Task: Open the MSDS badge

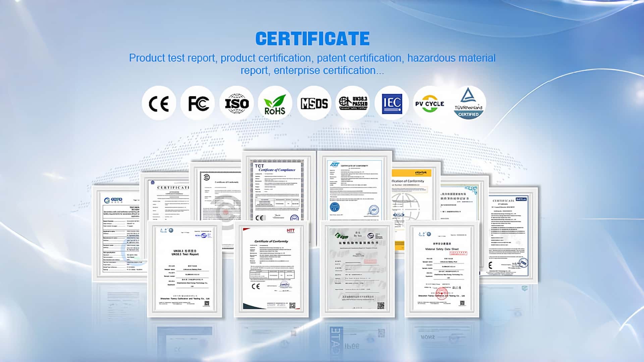Action: (314, 103)
